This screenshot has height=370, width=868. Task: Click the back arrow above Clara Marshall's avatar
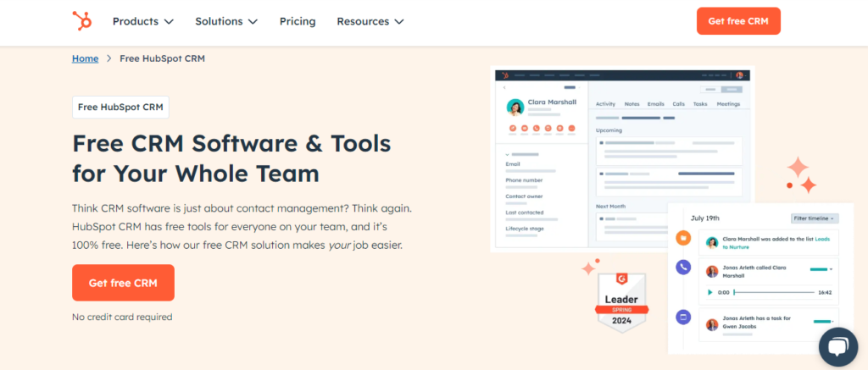(504, 88)
